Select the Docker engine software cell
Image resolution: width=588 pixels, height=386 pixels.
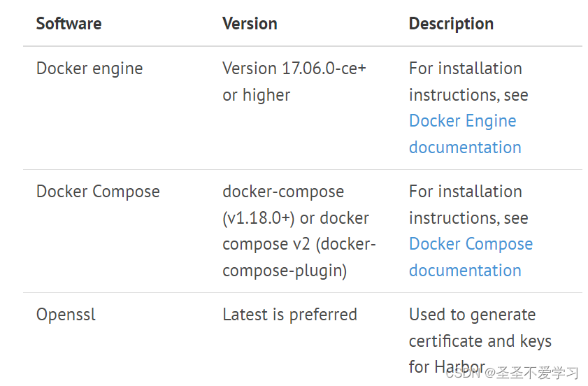(89, 69)
